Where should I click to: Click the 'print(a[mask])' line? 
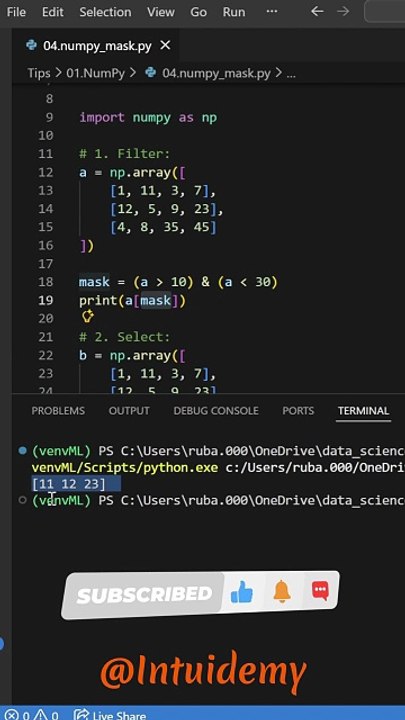point(132,300)
